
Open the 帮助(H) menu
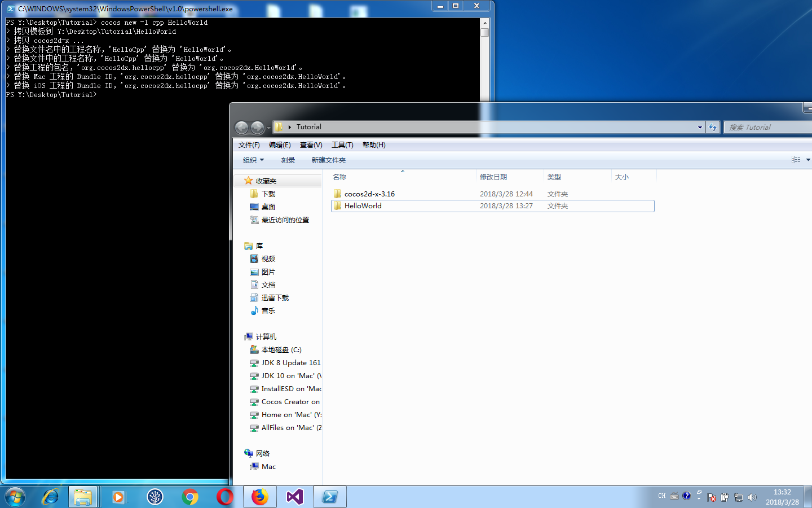pyautogui.click(x=374, y=145)
